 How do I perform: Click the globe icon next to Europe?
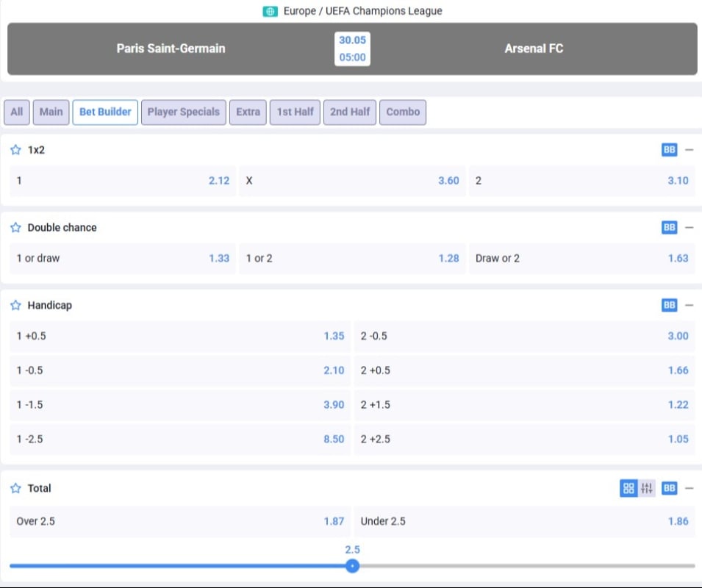(x=270, y=11)
